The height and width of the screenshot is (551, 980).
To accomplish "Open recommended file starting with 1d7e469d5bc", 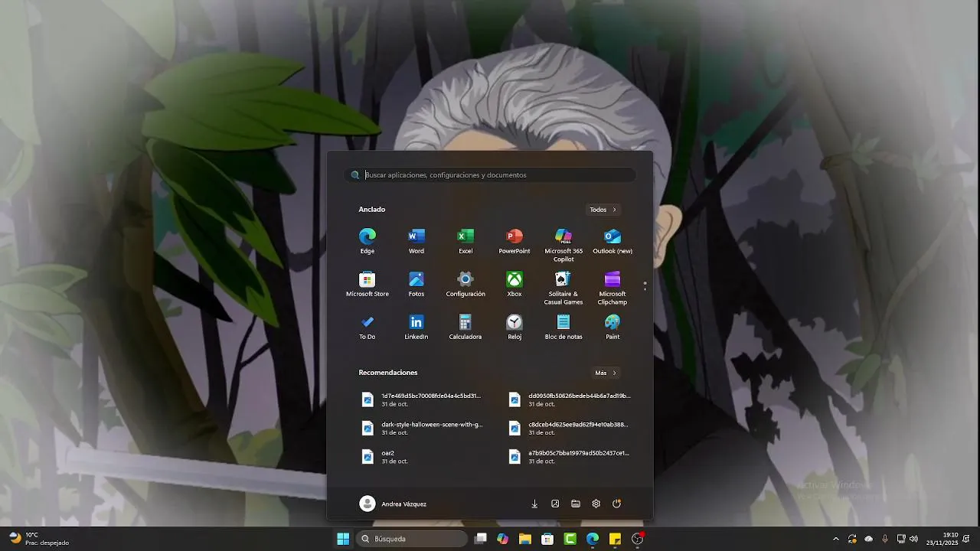I will [422, 399].
